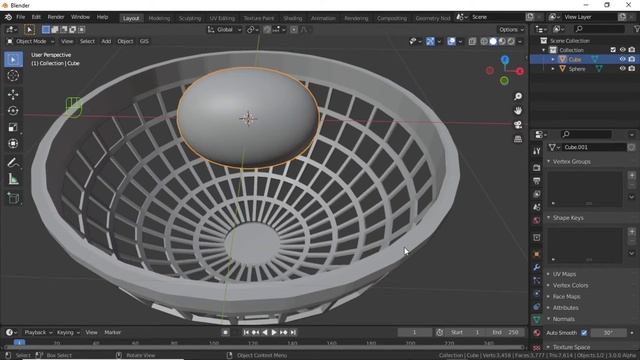This screenshot has height=360, width=640.
Task: Switch to the Modeling workspace tab
Action: click(x=159, y=18)
